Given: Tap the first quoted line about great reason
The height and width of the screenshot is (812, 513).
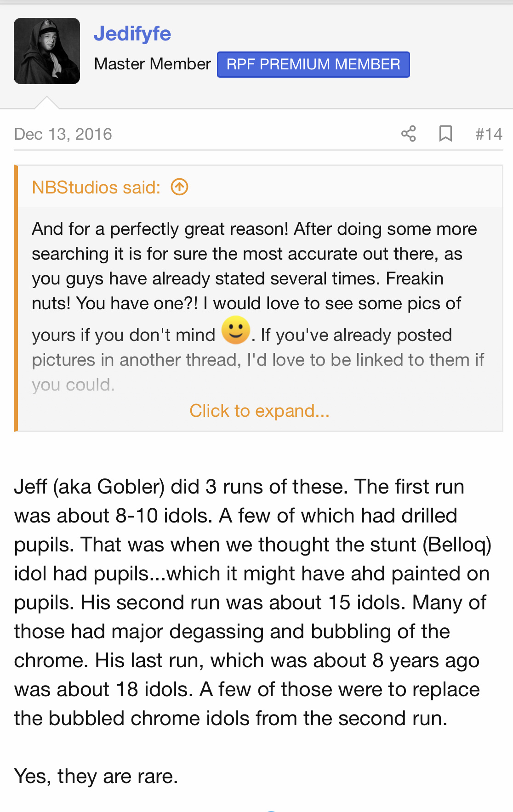Looking at the screenshot, I should (x=254, y=229).
